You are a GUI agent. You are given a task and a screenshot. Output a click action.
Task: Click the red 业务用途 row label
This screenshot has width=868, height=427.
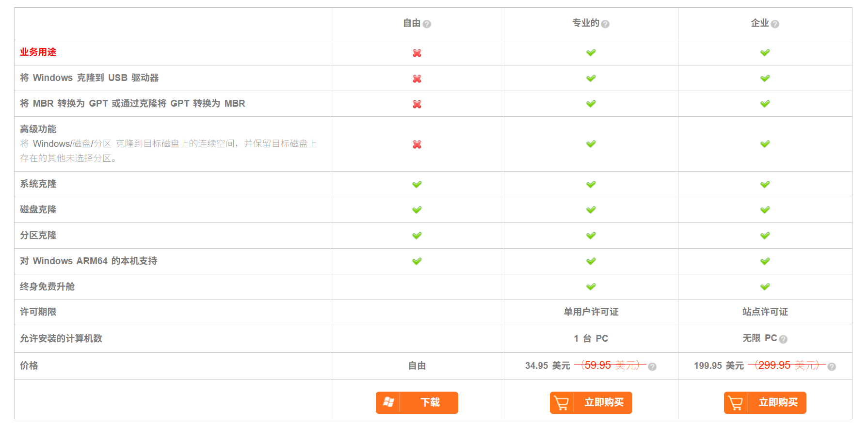point(38,52)
